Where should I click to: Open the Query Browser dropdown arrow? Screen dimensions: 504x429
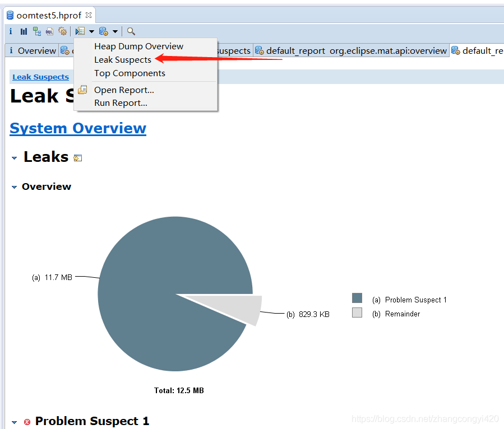click(115, 31)
